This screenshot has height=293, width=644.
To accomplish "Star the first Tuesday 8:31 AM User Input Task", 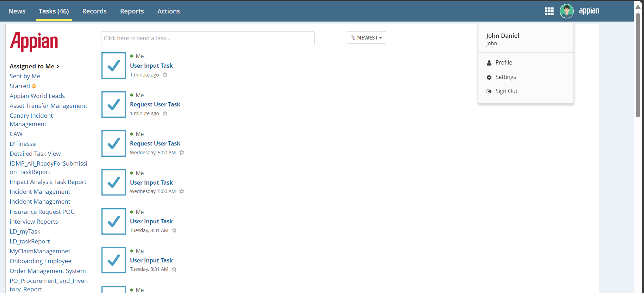I will tap(174, 230).
